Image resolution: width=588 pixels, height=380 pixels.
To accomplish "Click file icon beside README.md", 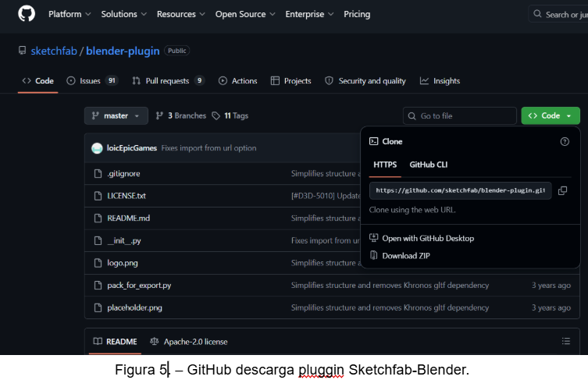I will click(98, 218).
